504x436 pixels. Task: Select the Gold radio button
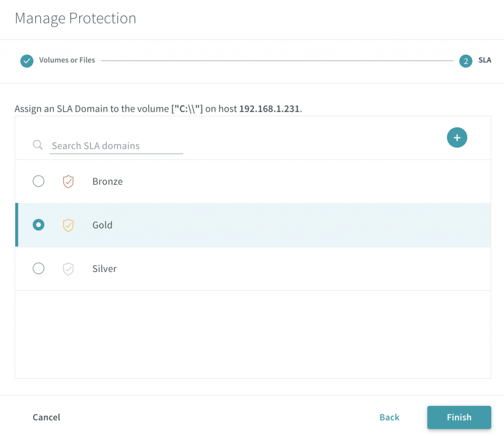tap(38, 225)
